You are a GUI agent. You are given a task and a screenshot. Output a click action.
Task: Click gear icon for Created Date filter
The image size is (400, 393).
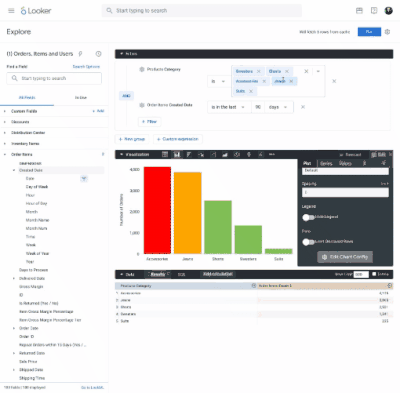click(x=142, y=105)
